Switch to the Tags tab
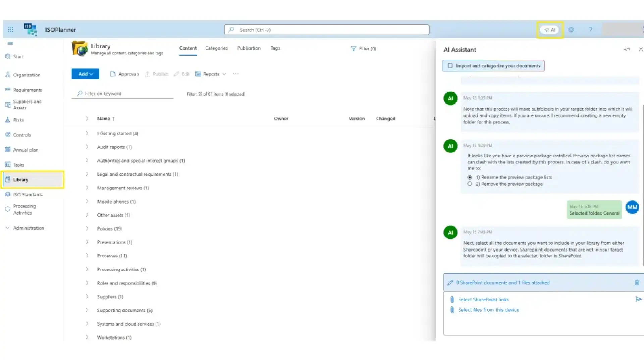The width and height of the screenshot is (644, 361). click(x=275, y=48)
